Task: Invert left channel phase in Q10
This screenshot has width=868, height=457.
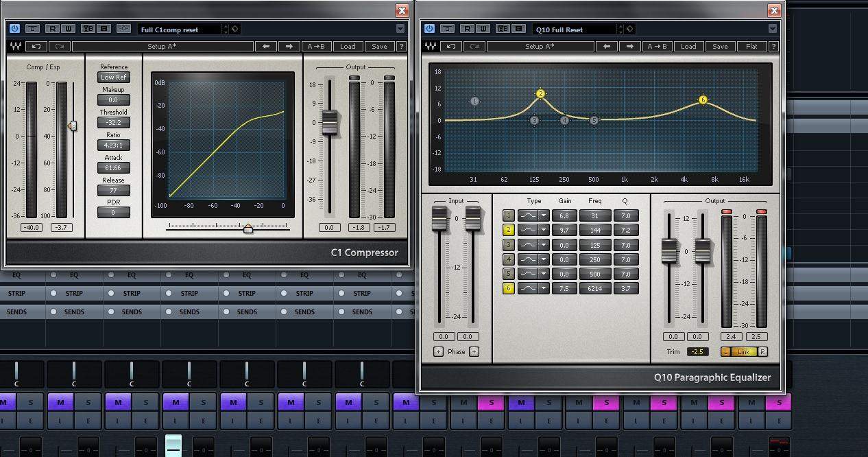Action: (439, 352)
